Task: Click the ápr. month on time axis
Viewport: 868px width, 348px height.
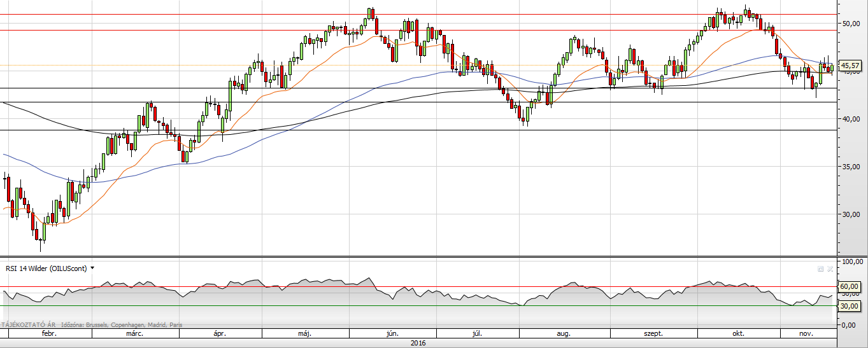Action: pyautogui.click(x=220, y=333)
